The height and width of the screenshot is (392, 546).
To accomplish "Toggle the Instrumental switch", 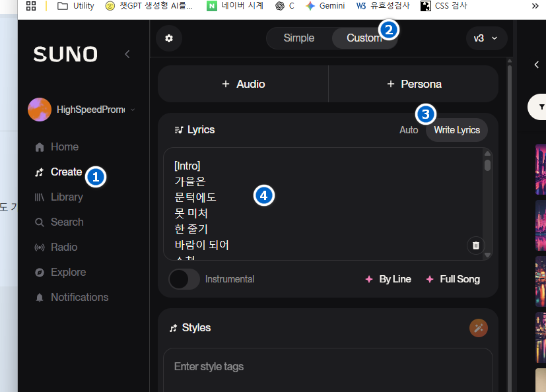I will click(184, 279).
